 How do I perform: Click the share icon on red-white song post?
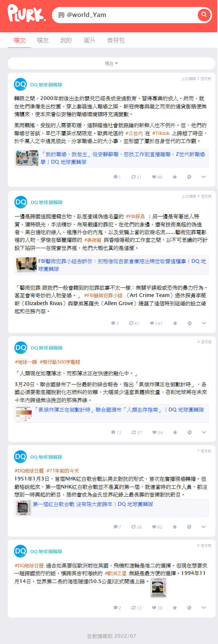click(189, 527)
